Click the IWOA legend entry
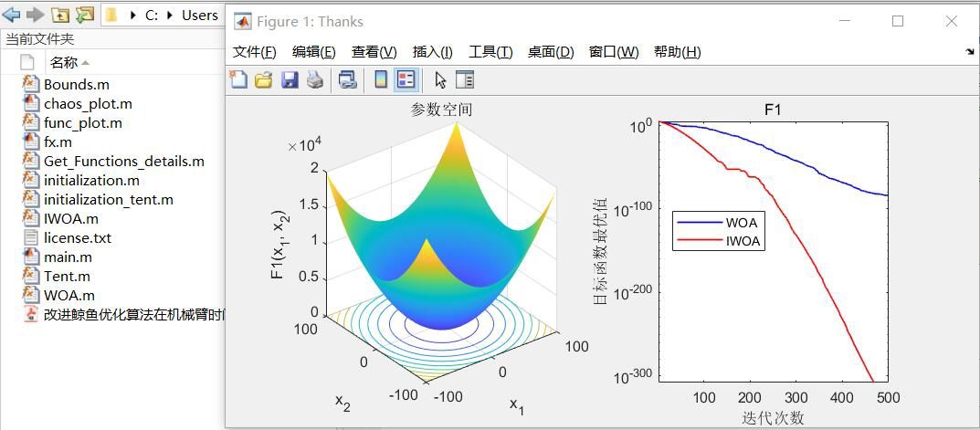Image resolution: width=980 pixels, height=430 pixels. pos(743,241)
